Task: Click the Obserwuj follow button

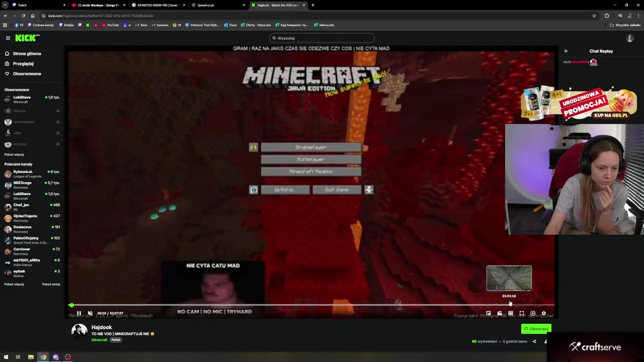Action: [x=536, y=329]
